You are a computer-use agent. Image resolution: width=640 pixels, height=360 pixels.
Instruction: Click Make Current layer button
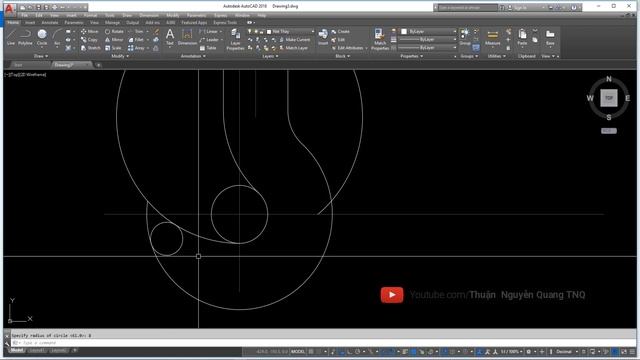[x=294, y=40]
